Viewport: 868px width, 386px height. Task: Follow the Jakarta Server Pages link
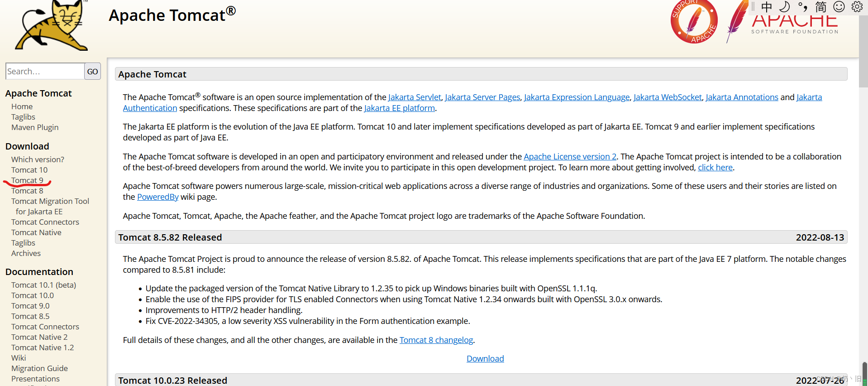click(482, 97)
